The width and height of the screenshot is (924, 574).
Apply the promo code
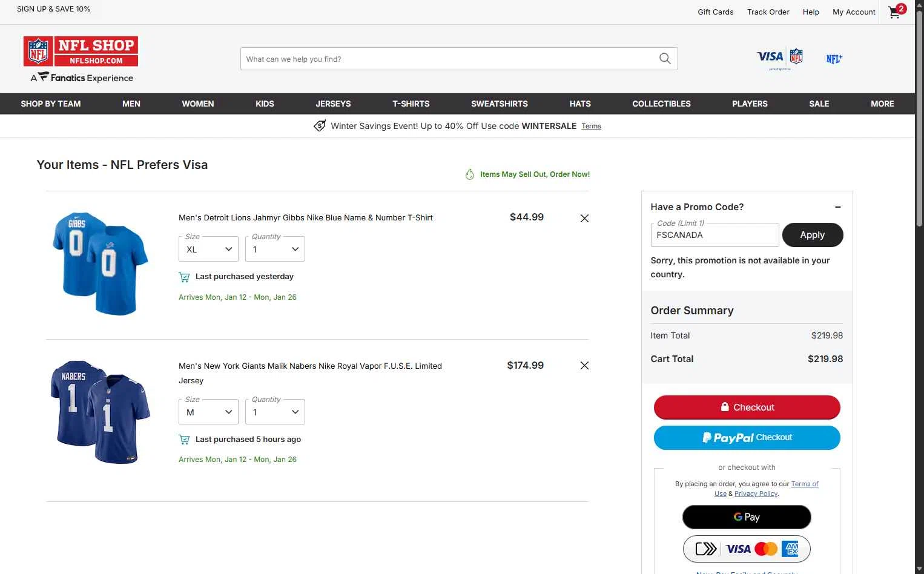(812, 235)
